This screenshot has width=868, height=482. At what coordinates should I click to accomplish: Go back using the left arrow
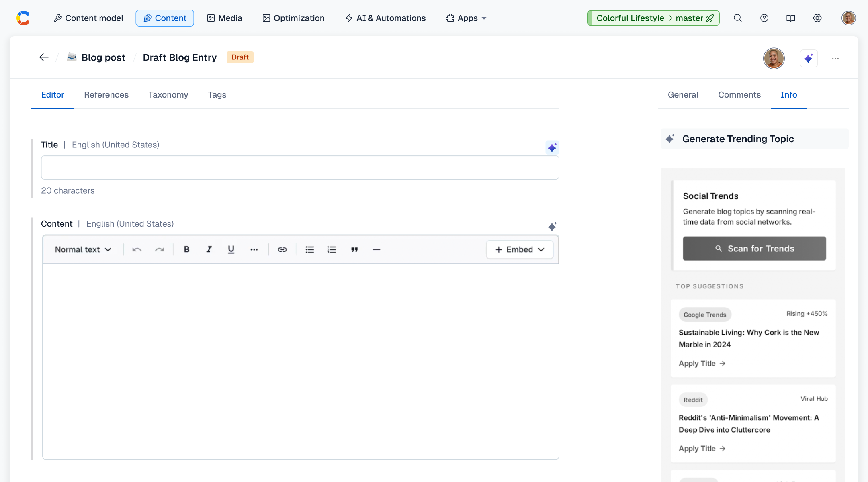click(44, 57)
